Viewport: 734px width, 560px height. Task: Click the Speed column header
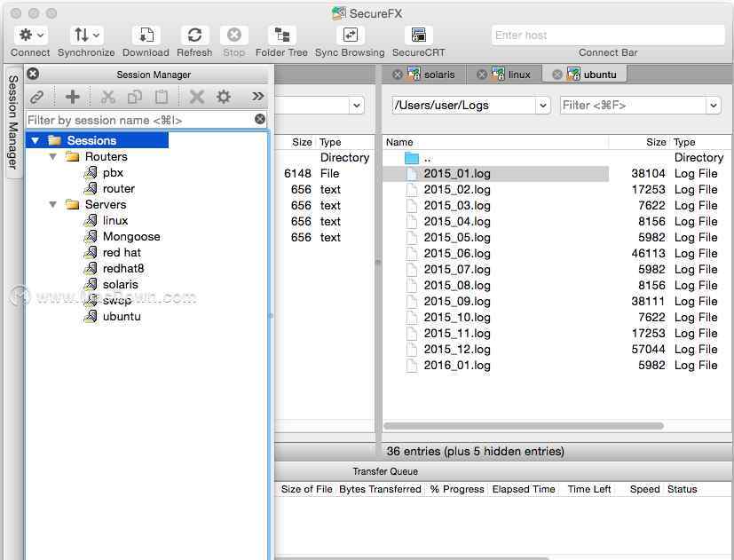point(644,489)
